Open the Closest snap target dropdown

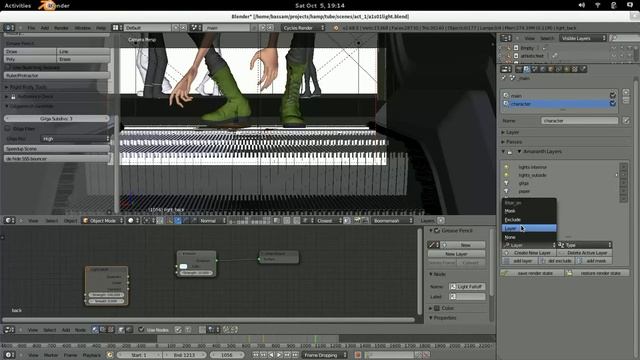pyautogui.click(x=328, y=220)
